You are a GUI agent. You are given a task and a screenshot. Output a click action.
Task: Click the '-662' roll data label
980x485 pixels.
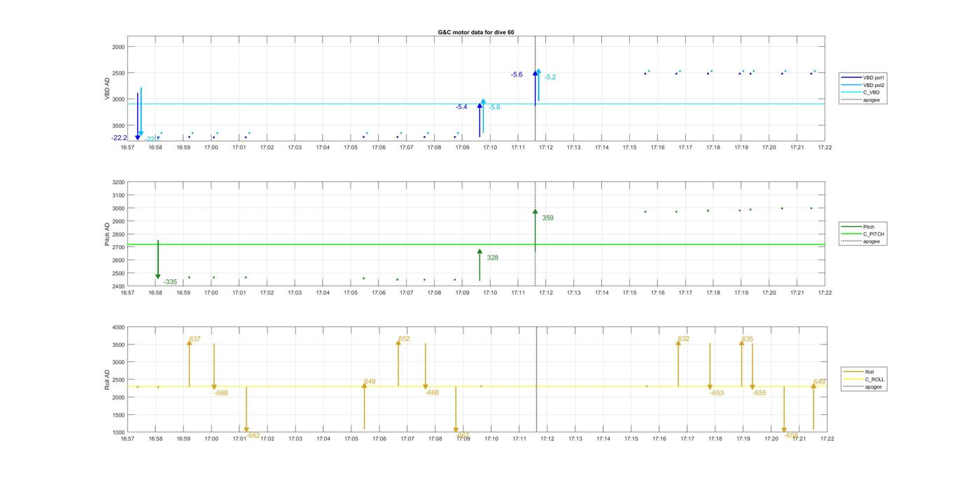[x=253, y=435]
